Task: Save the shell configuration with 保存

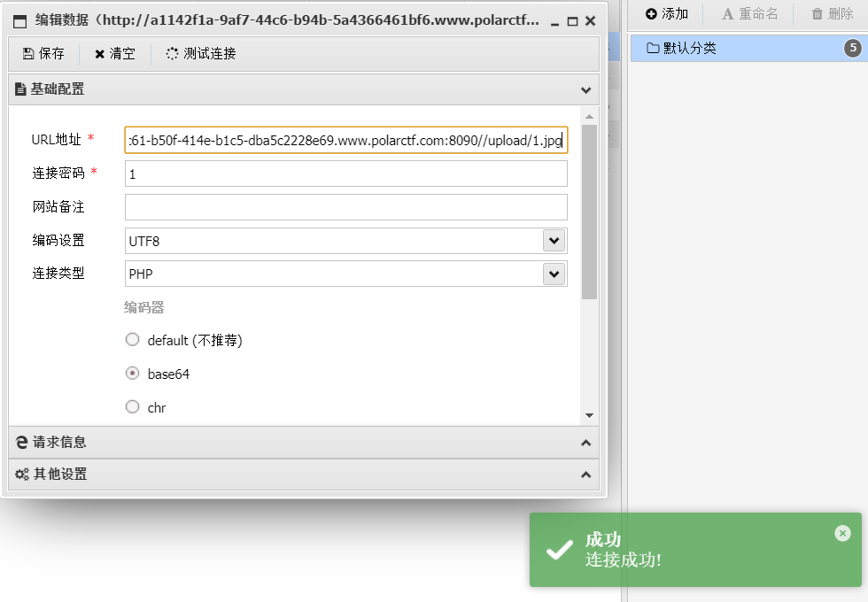Action: coord(43,53)
